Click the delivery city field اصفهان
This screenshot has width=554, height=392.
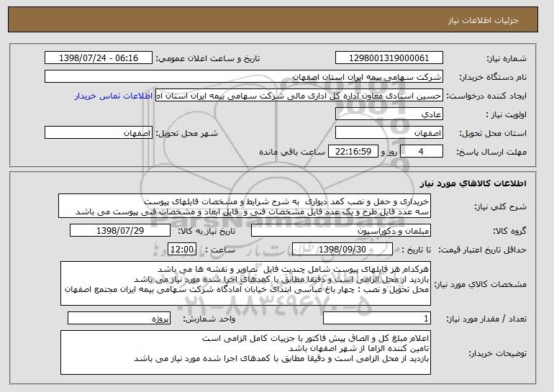point(99,133)
